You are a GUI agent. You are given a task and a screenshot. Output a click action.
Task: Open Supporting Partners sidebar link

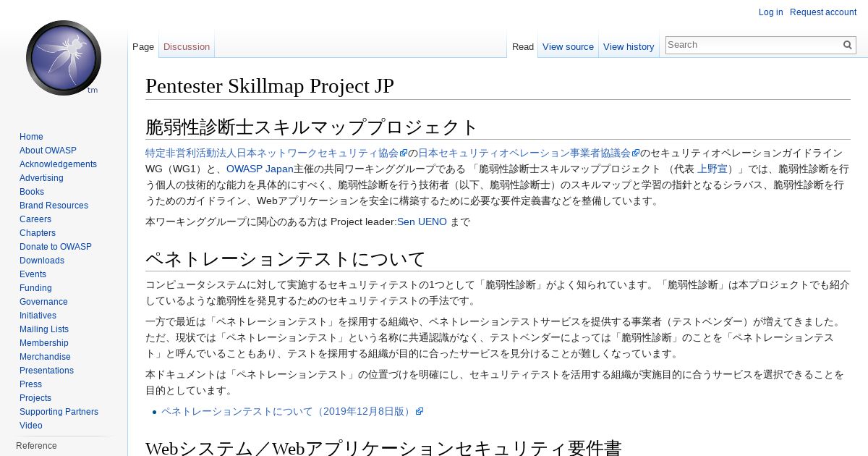[59, 412]
